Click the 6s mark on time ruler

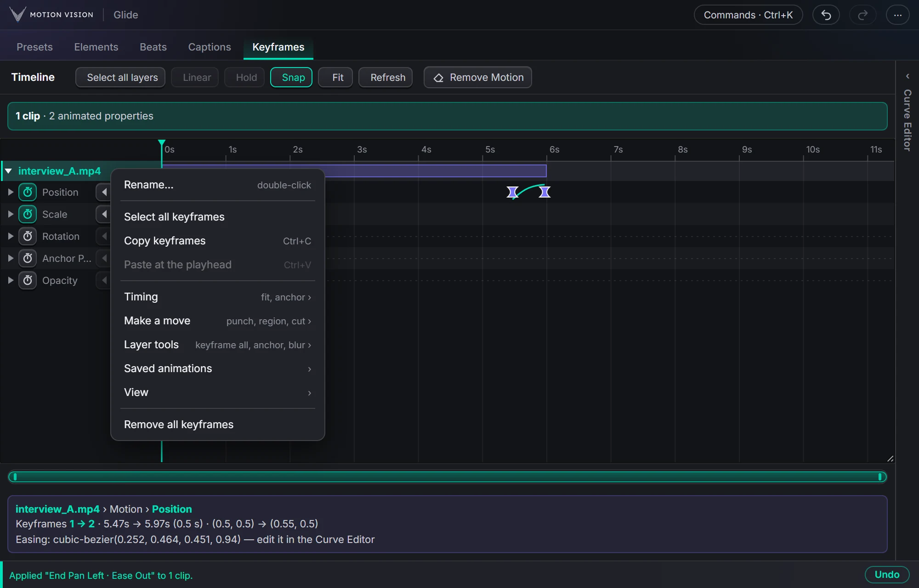pos(554,150)
